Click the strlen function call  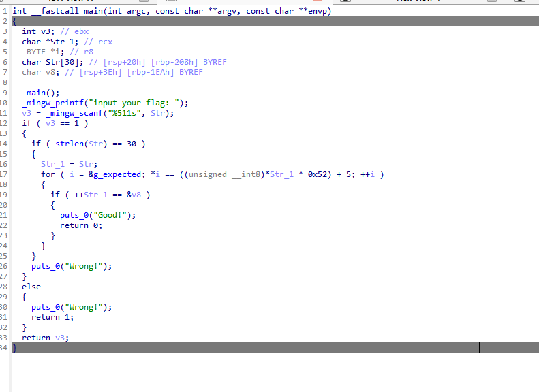(70, 144)
